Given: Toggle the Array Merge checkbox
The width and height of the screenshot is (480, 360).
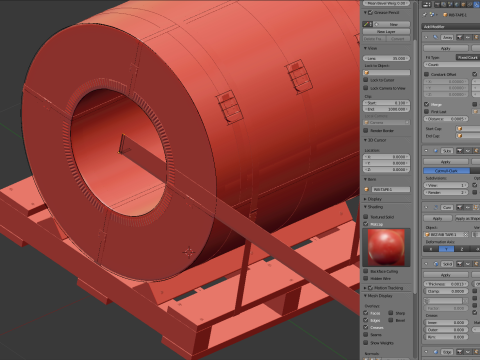Looking at the screenshot, I should [426, 104].
